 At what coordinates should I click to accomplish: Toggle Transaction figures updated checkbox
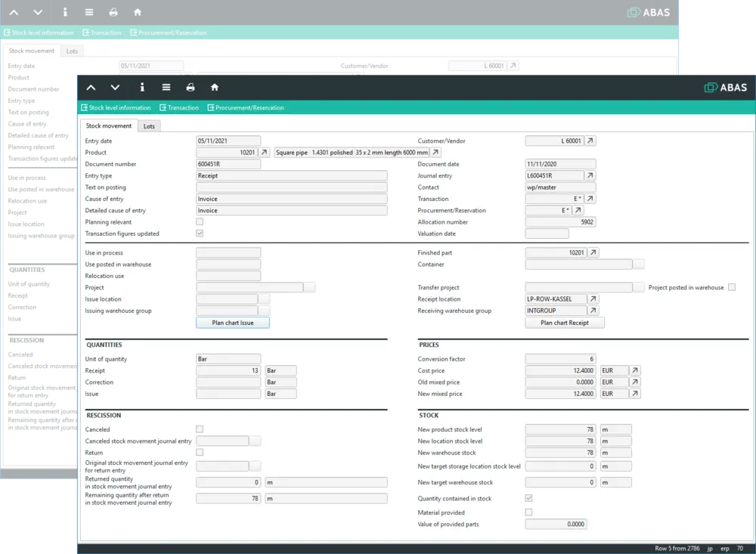[x=200, y=234]
